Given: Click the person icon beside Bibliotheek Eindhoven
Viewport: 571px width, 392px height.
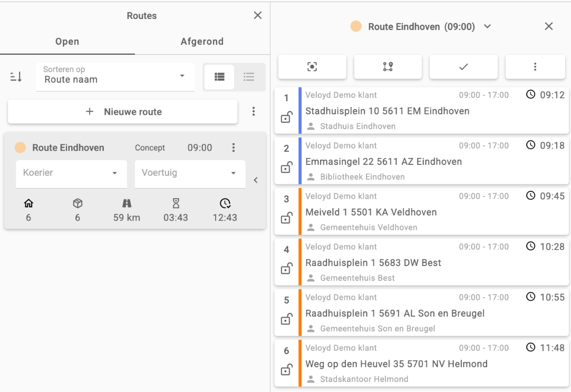Looking at the screenshot, I should 311,177.
